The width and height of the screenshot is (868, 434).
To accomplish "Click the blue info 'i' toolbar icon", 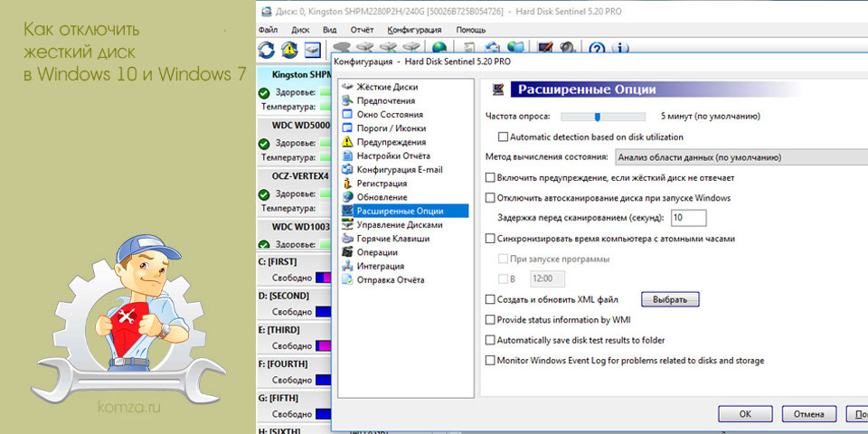I will (620, 49).
